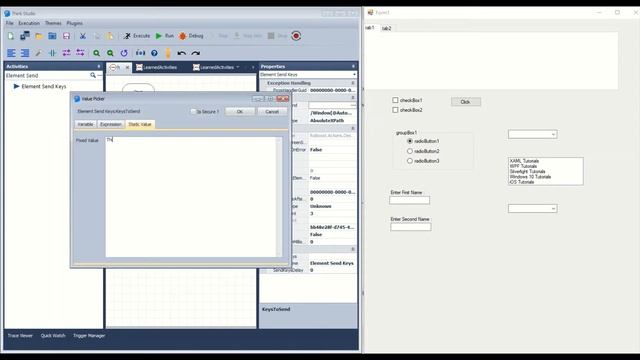Click the paste clipboard icon
Image resolution: width=640 pixels, height=360 pixels.
[x=110, y=36]
